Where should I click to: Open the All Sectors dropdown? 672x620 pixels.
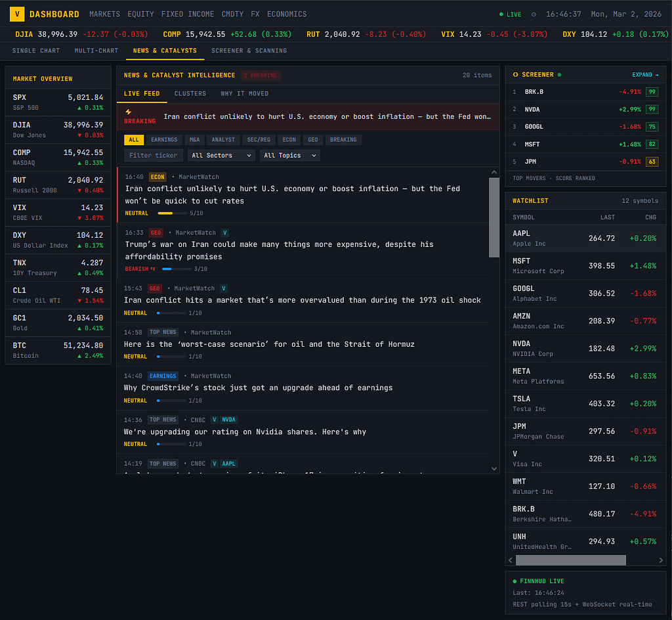(x=221, y=156)
